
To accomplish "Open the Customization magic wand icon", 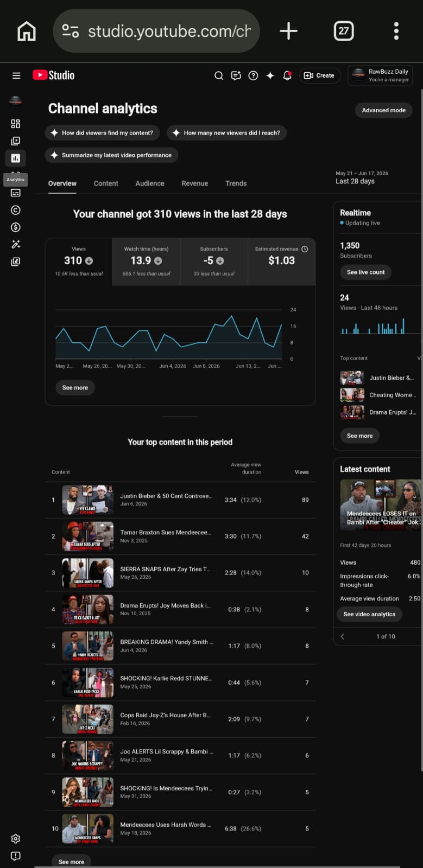I will 16,244.
